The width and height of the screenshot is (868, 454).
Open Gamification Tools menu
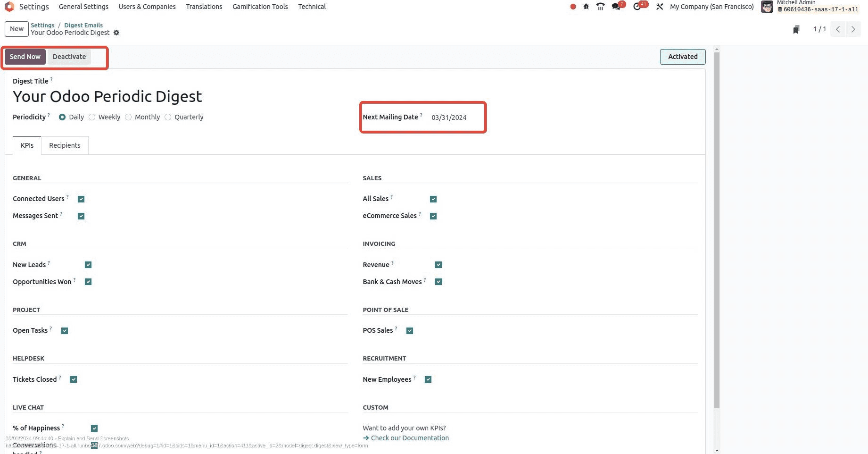(260, 7)
